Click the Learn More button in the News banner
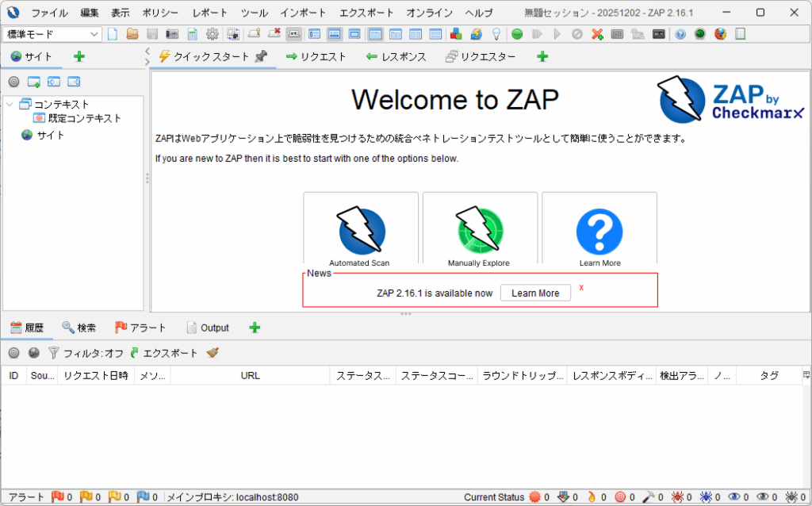 click(x=535, y=293)
